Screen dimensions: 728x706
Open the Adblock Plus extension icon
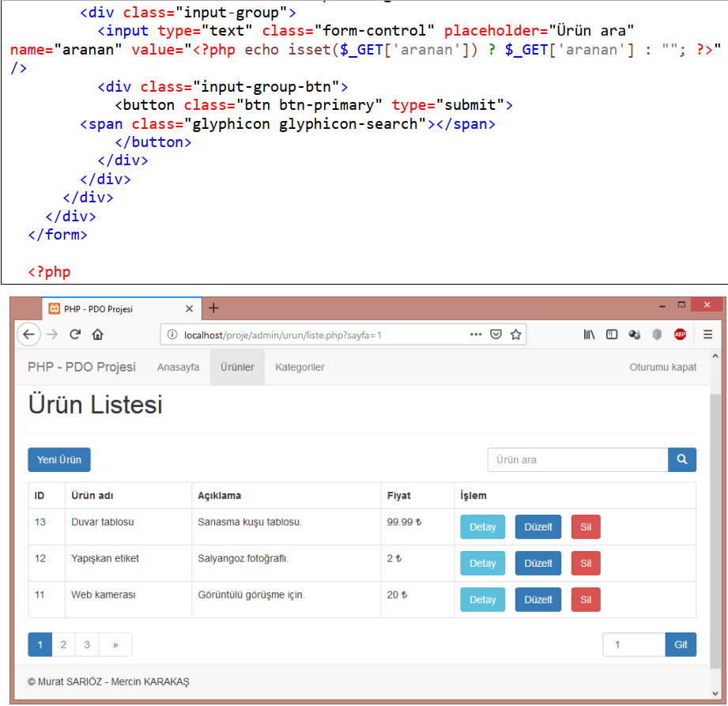680,334
